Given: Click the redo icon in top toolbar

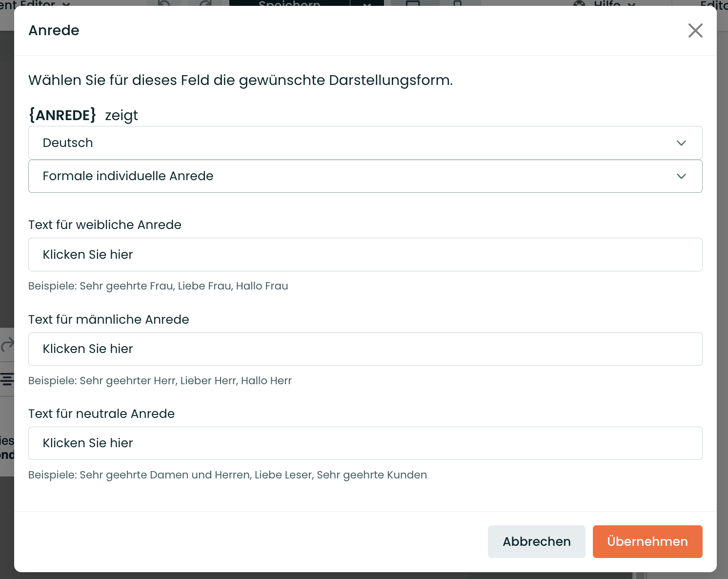Looking at the screenshot, I should 205,3.
